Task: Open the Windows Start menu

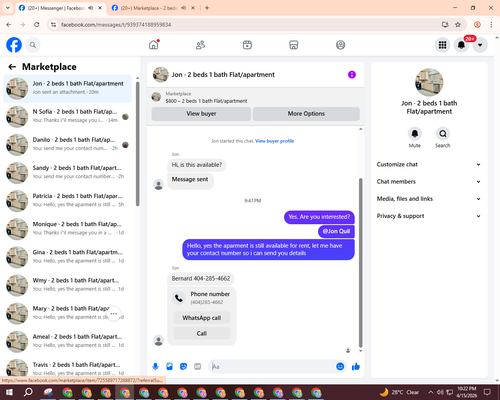Action: click(9, 392)
